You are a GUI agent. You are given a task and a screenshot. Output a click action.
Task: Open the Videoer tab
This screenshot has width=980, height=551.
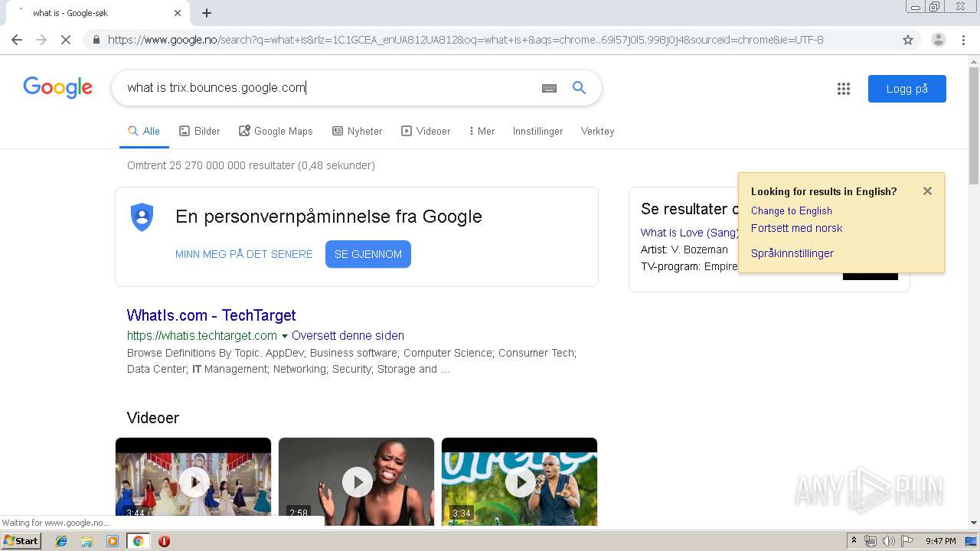426,131
